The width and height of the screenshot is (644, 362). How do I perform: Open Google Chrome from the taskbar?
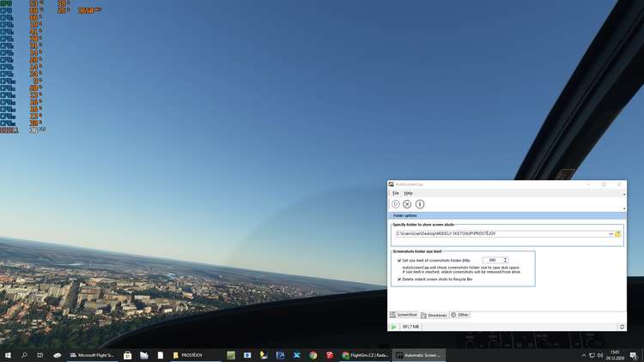313,355
